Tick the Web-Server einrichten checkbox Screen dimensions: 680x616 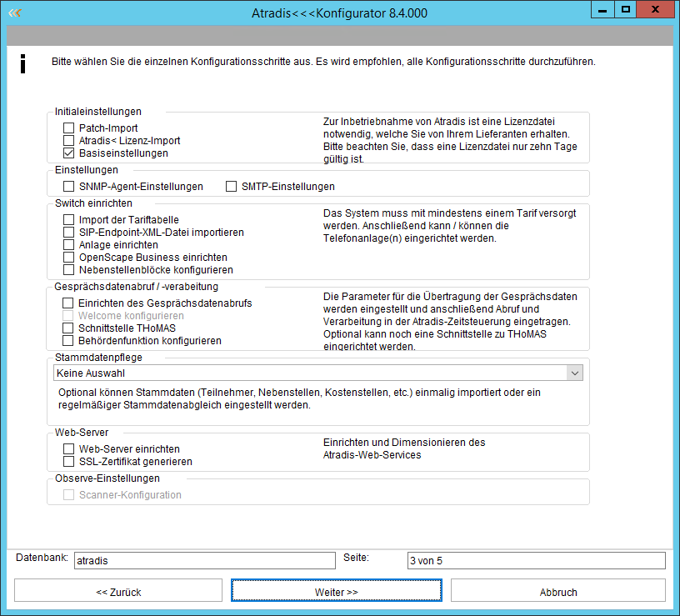click(x=68, y=449)
